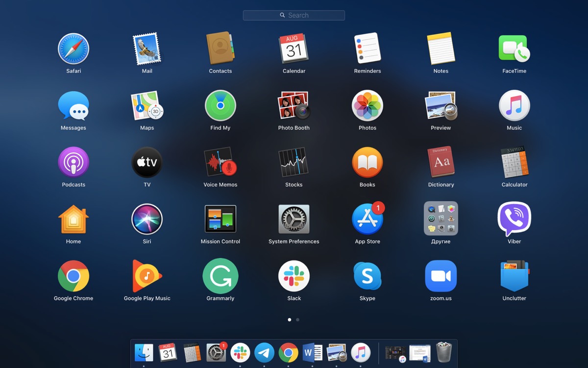Launch Photo Booth
Image resolution: width=588 pixels, height=368 pixels.
click(x=294, y=105)
